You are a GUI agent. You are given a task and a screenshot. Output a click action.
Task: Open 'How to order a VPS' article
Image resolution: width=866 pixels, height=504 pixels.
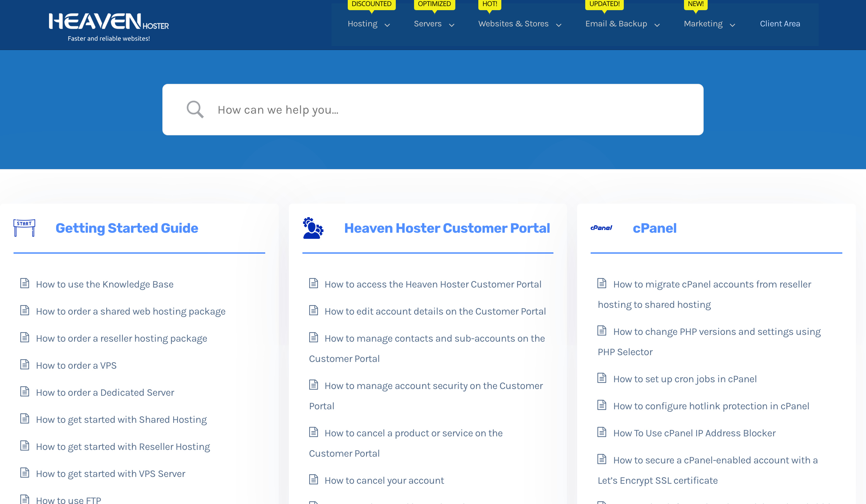click(76, 365)
